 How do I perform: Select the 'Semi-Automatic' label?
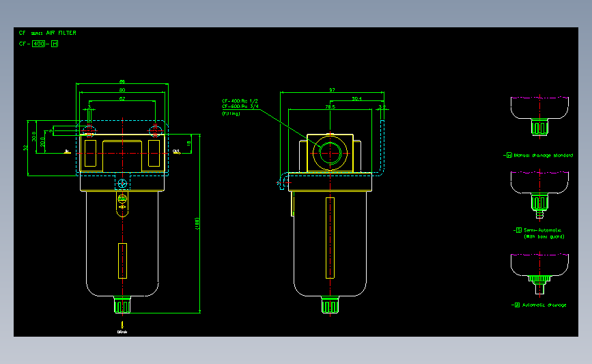point(543,230)
